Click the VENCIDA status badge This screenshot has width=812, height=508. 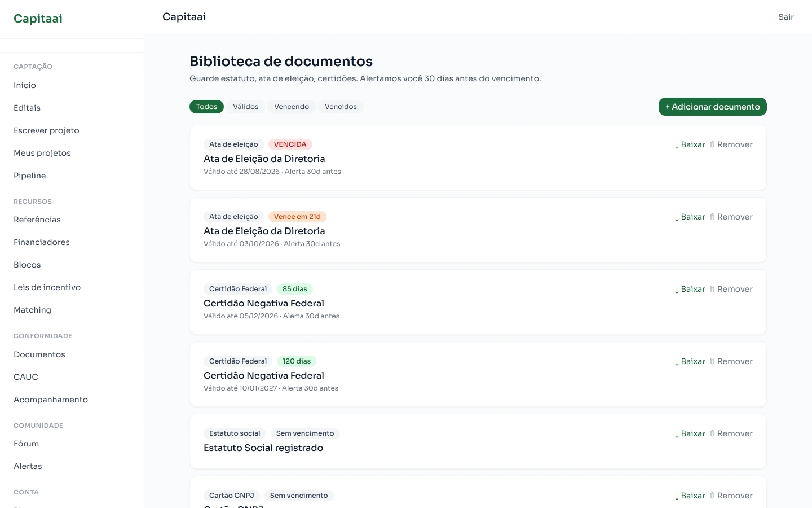pyautogui.click(x=290, y=144)
